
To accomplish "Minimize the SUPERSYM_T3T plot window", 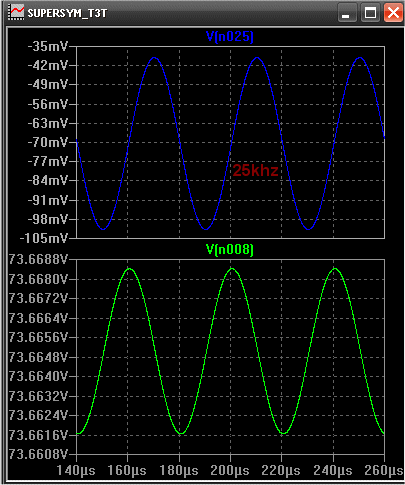I will 346,13.
